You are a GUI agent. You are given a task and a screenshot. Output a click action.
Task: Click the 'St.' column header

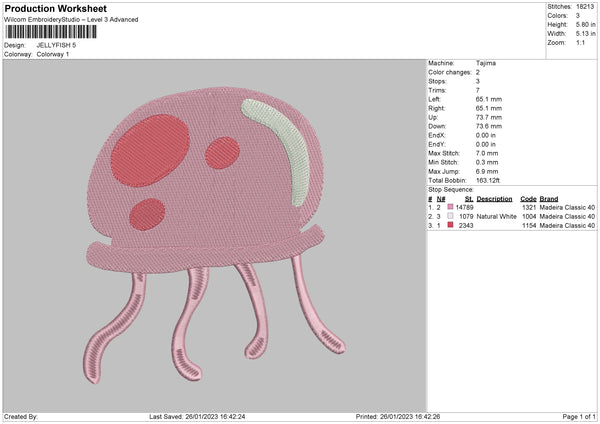tap(469, 199)
